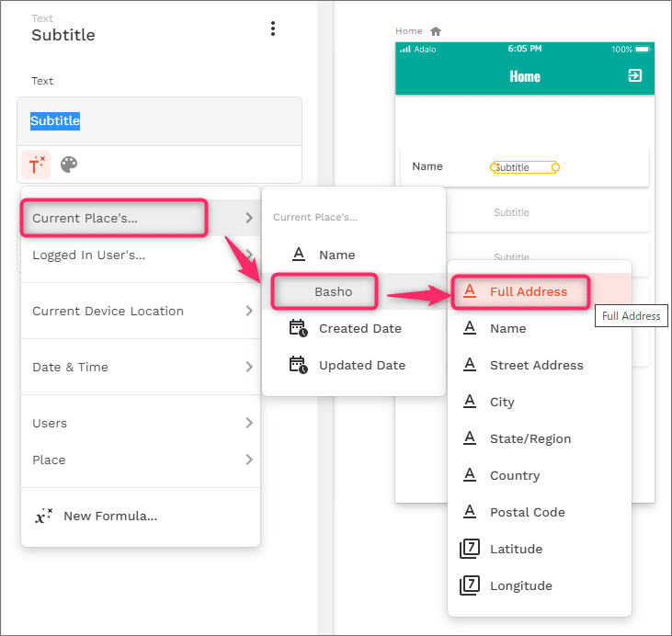Choose Country from the address fields
Image resolution: width=672 pixels, height=636 pixels.
tap(540, 476)
